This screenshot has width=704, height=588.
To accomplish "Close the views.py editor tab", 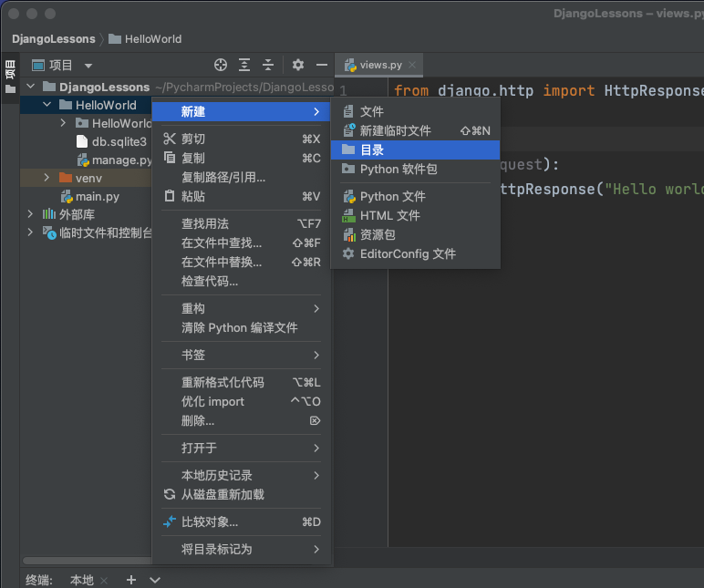I will [x=412, y=65].
